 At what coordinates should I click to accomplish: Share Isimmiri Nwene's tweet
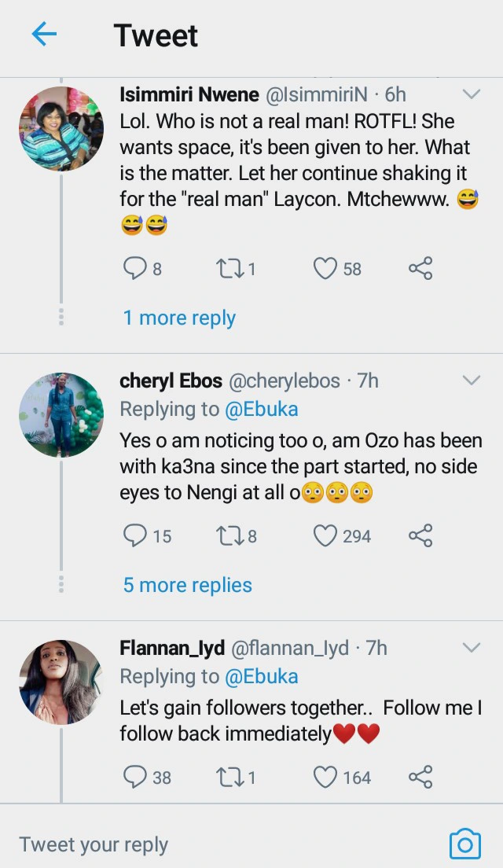click(x=420, y=269)
